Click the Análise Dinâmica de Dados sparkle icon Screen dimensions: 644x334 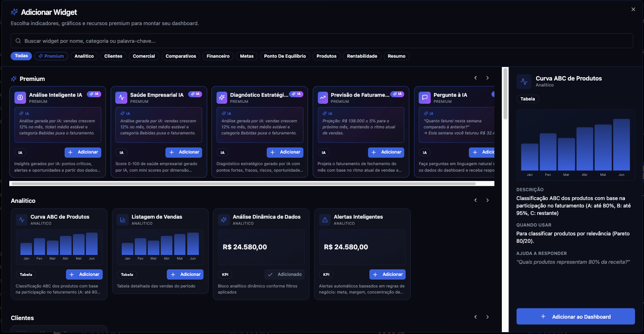224,220
